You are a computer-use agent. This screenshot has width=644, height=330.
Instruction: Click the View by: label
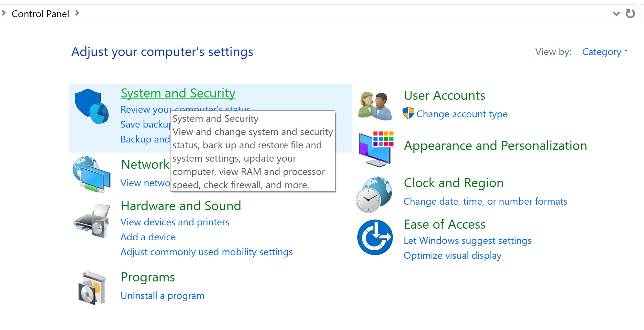[x=553, y=52]
